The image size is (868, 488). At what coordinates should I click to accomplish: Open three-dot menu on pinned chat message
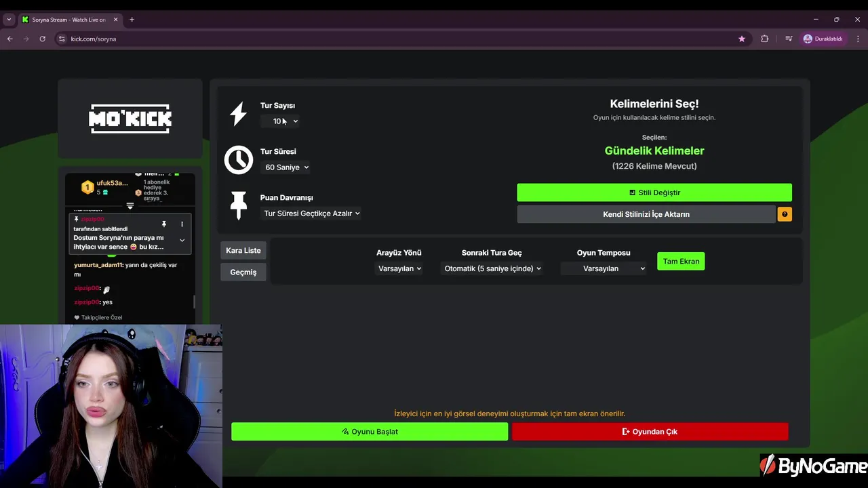click(182, 224)
